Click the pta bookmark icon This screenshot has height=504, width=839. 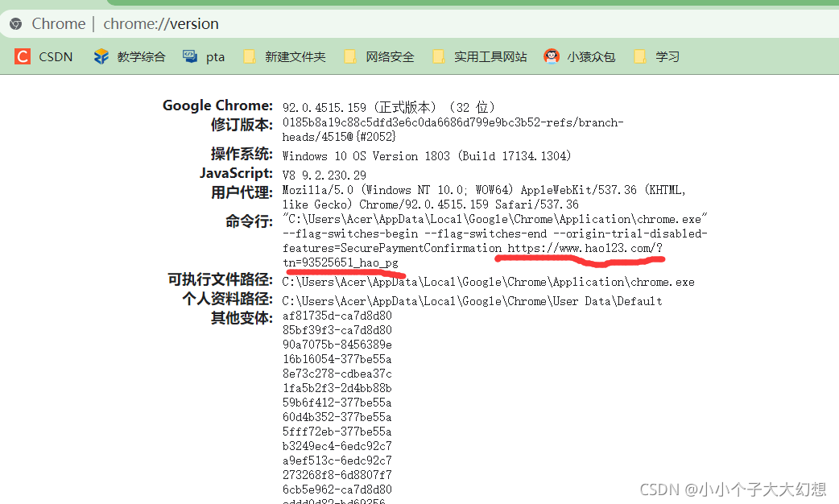point(190,56)
